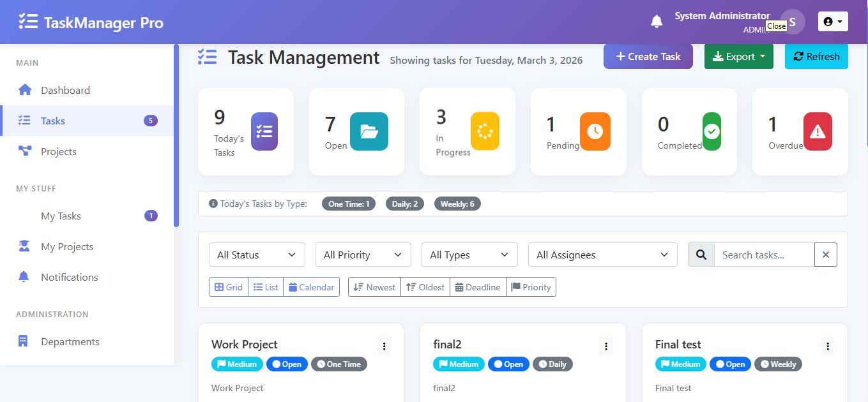
Task: Click the Create Task button
Action: click(648, 56)
